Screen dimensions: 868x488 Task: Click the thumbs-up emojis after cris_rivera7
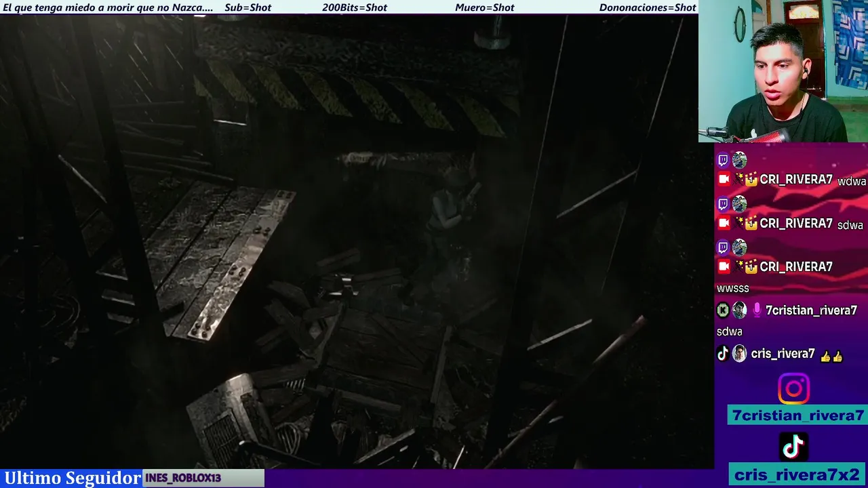pos(831,356)
